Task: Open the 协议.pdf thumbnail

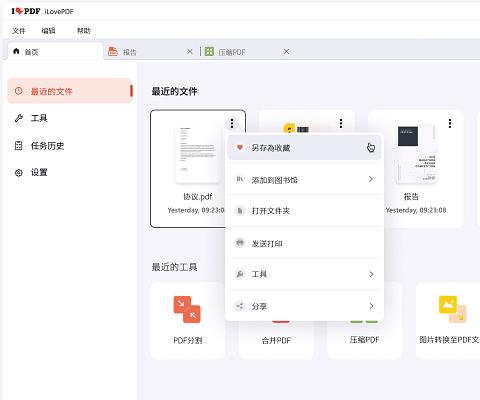Action: (x=198, y=154)
